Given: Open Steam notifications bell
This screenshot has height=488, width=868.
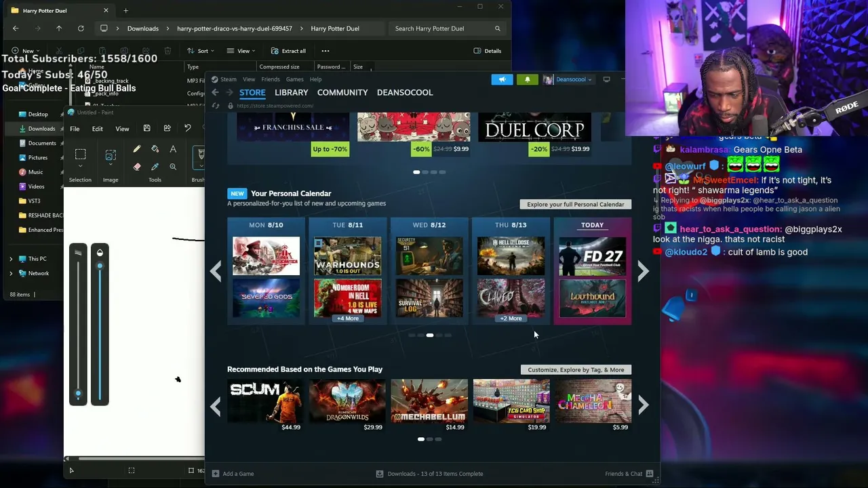Looking at the screenshot, I should (528, 79).
